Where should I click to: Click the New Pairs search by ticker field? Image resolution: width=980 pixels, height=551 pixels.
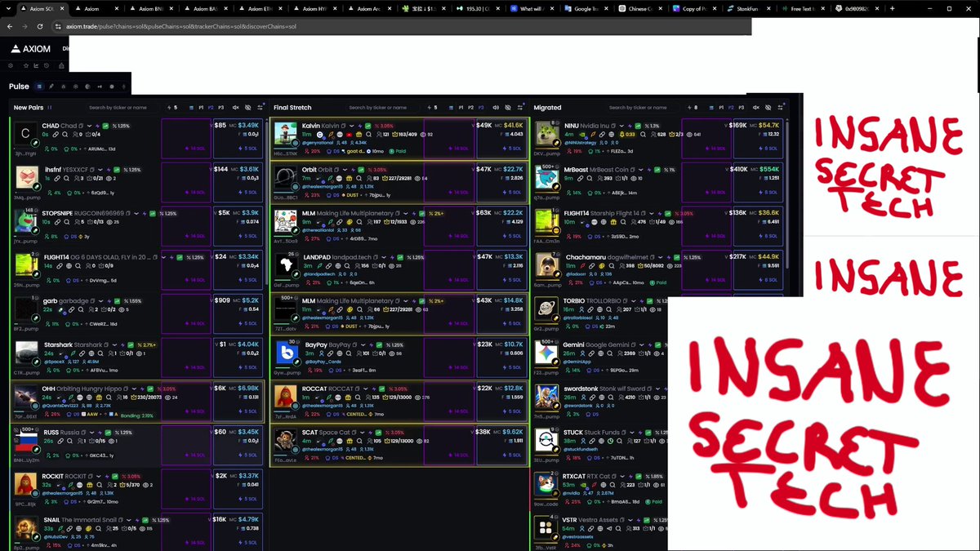coord(121,107)
